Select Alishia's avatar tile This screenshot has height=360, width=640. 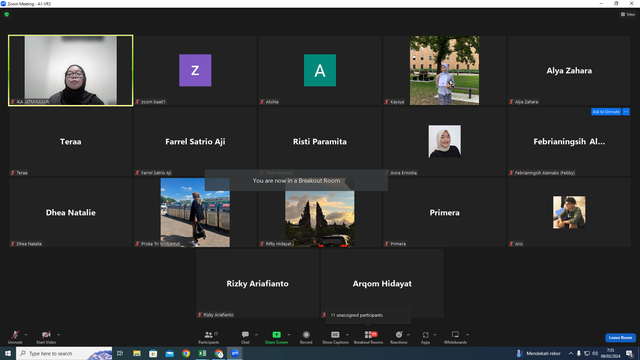click(320, 70)
